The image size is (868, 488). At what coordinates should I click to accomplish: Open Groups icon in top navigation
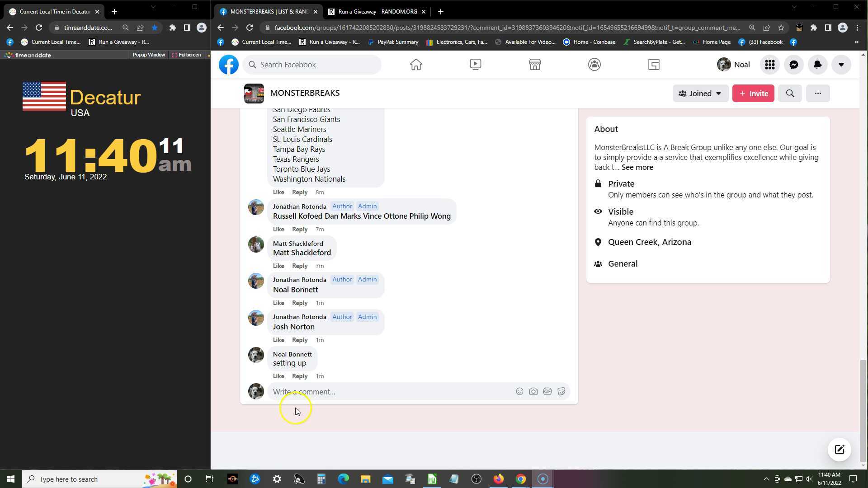click(x=594, y=65)
